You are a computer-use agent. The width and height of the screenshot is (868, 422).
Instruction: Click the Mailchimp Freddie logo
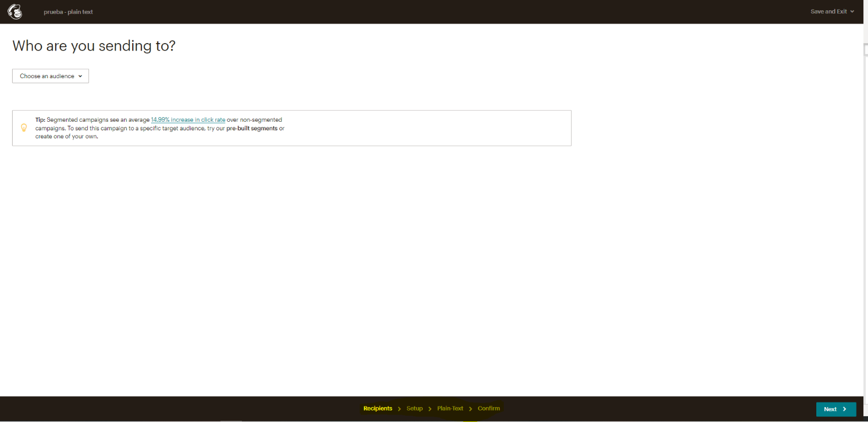[x=16, y=11]
